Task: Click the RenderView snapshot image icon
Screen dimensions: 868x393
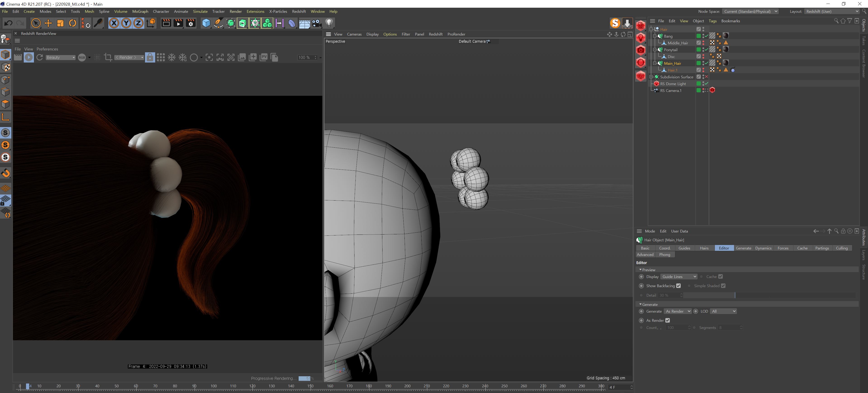Action: click(242, 57)
